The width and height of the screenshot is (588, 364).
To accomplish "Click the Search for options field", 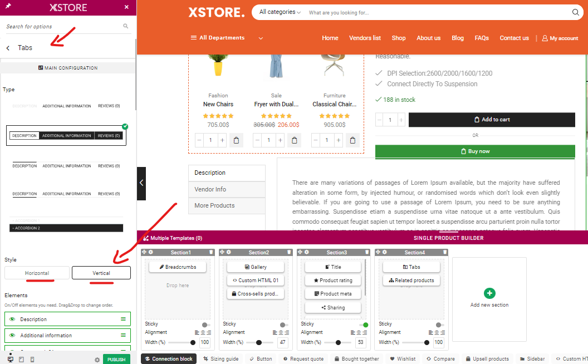I will (63, 26).
